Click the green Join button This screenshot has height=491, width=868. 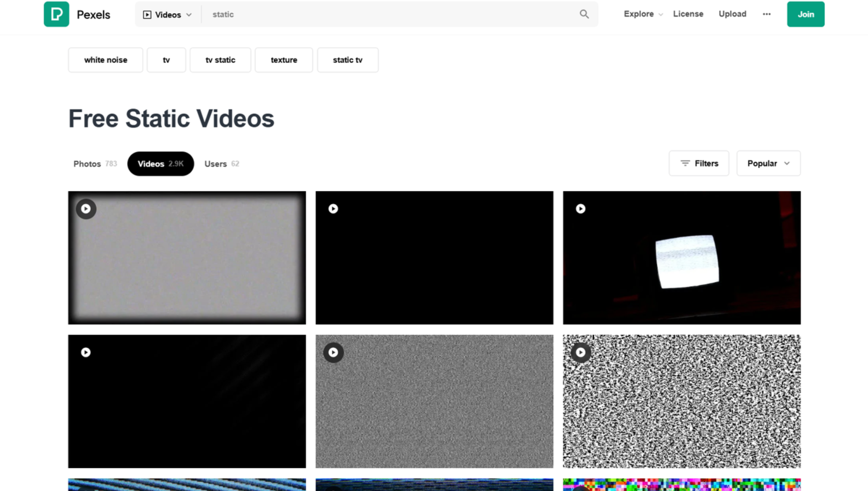(x=805, y=14)
